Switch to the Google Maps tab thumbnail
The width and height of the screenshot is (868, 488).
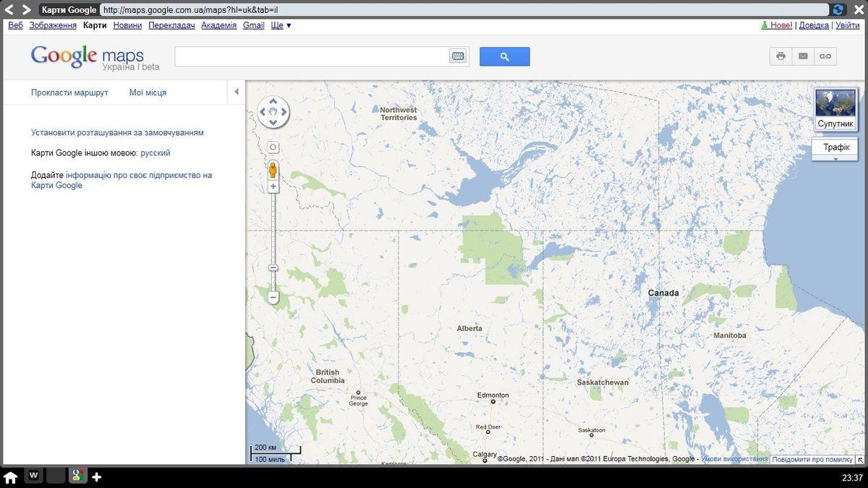point(77,476)
